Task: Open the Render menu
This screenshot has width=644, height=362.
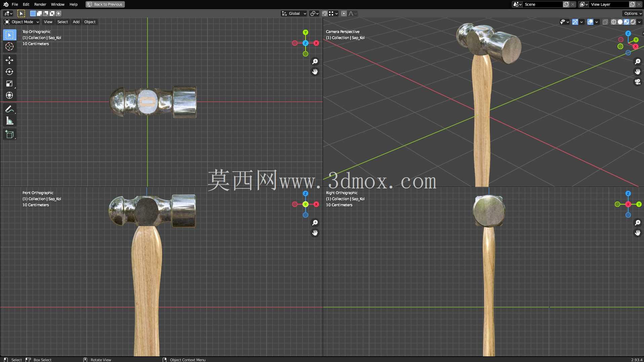Action: pyautogui.click(x=40, y=4)
